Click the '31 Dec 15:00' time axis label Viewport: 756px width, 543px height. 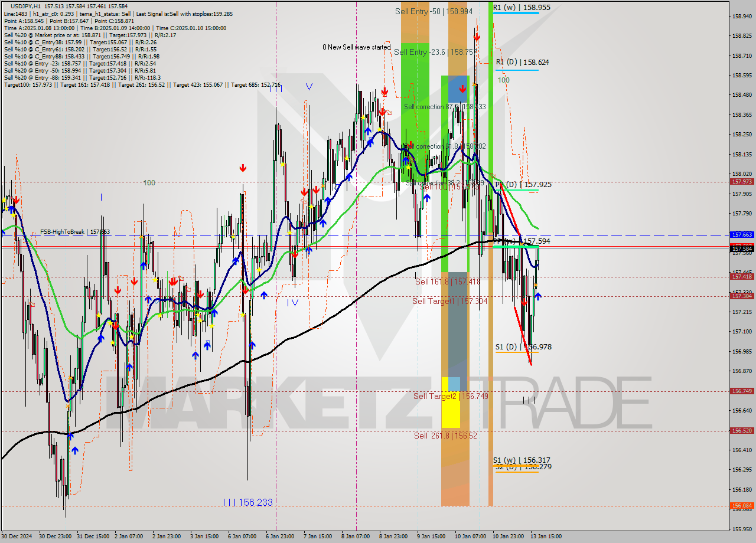(x=93, y=537)
